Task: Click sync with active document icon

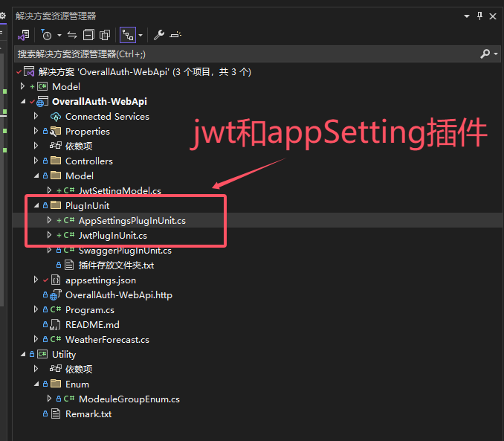Action: pos(72,35)
